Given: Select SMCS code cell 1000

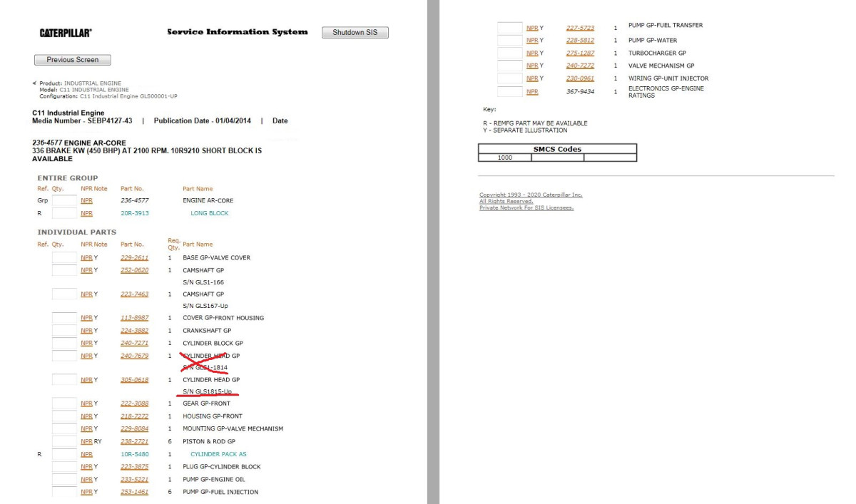Looking at the screenshot, I should pyautogui.click(x=505, y=158).
